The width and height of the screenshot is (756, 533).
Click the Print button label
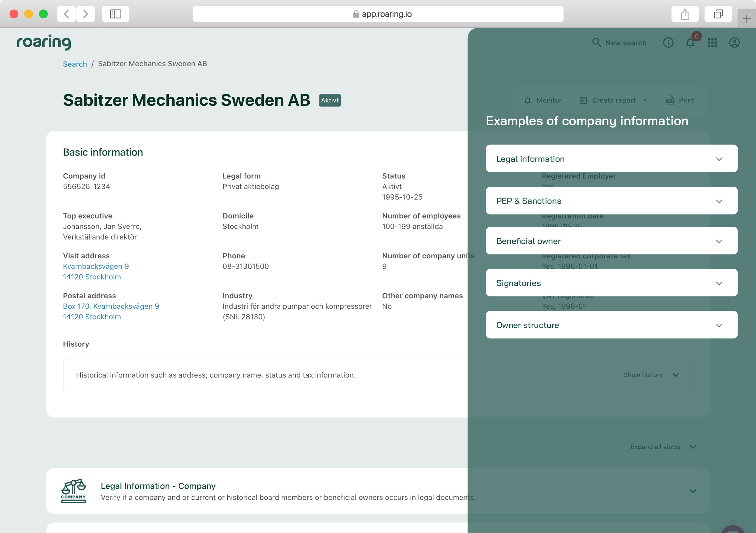coord(686,100)
